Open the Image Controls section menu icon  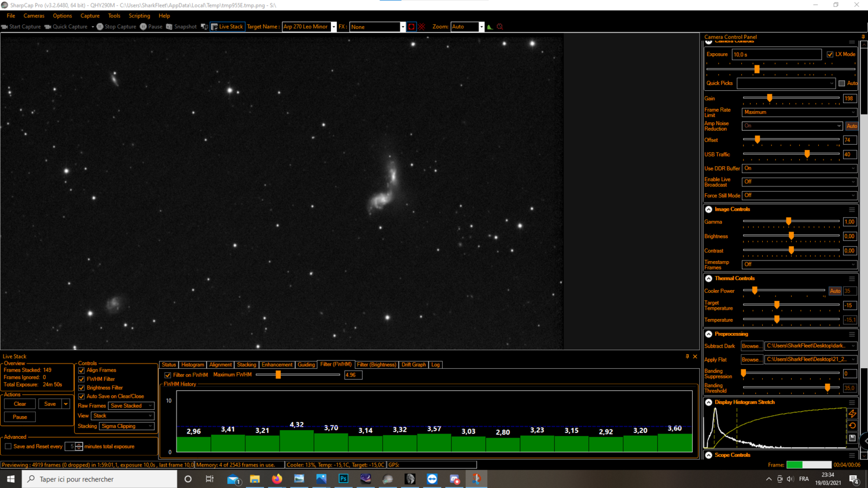click(x=852, y=210)
